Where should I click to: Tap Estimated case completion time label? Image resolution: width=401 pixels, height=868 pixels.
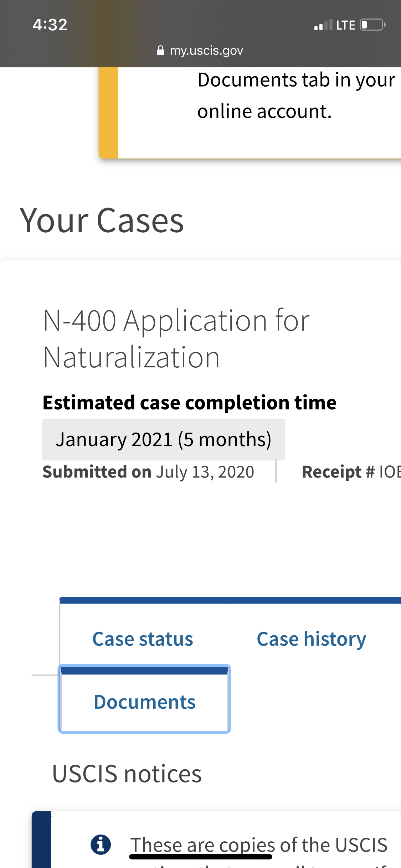tap(190, 403)
